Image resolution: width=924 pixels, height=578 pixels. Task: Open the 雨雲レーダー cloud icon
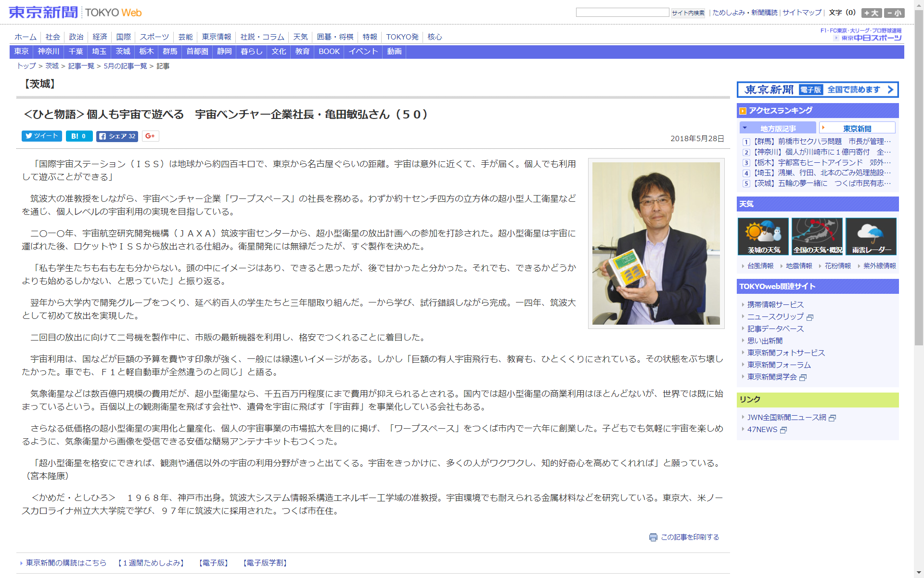point(871,236)
